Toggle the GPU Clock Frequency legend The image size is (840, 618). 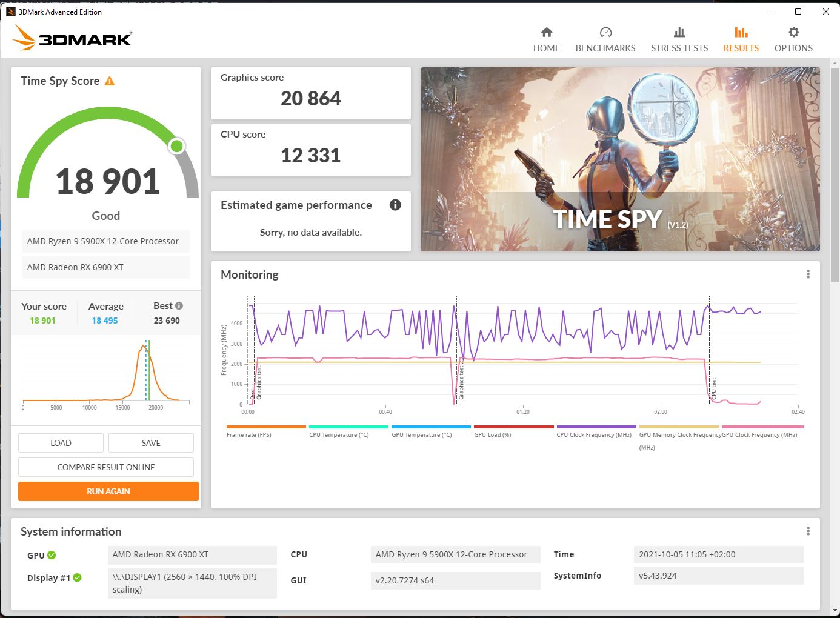(x=762, y=431)
